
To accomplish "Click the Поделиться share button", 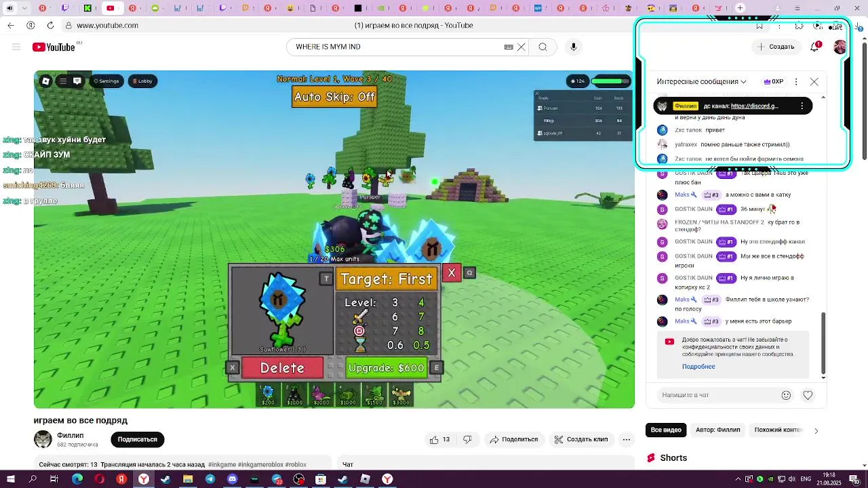I will 514,439.
